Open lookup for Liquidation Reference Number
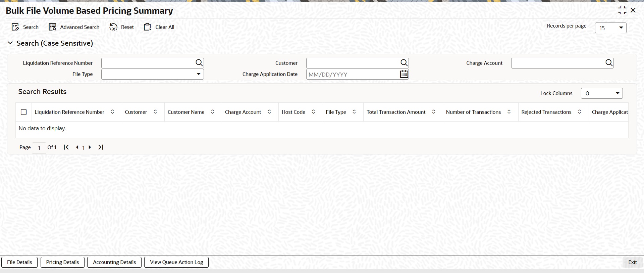Image resolution: width=644 pixels, height=273 pixels. tap(199, 63)
